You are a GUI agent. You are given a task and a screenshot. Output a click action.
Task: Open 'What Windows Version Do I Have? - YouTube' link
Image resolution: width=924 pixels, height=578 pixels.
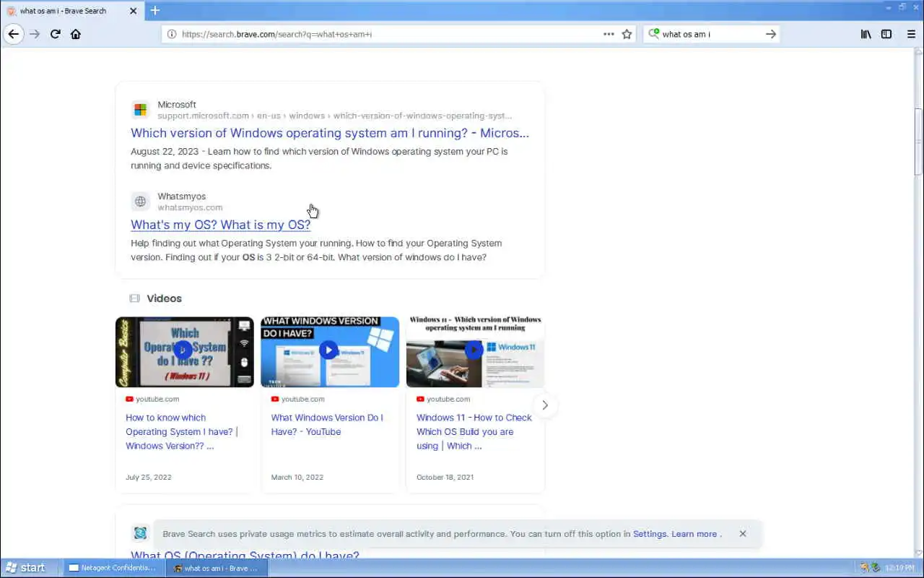pyautogui.click(x=327, y=425)
